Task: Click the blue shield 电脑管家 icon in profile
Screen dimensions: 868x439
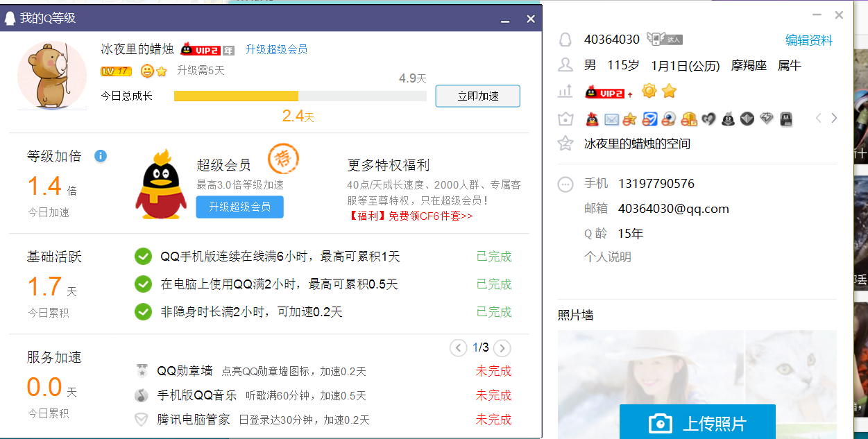Action: tap(649, 119)
